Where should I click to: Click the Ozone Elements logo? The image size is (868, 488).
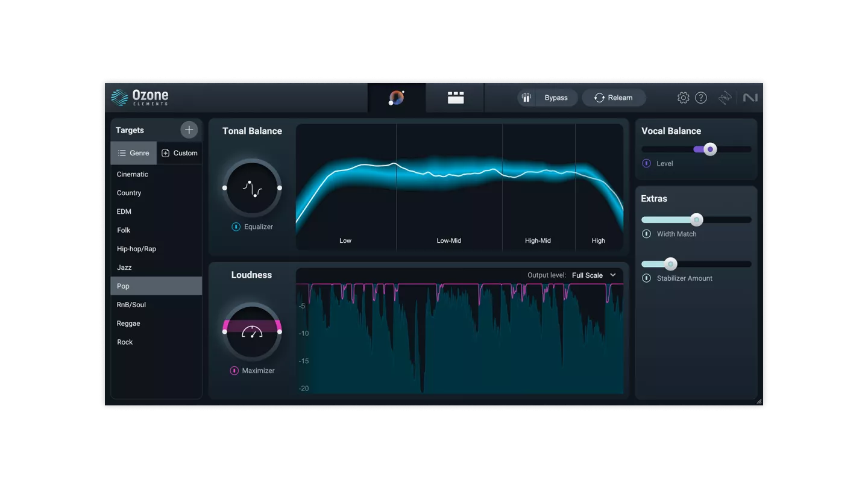pyautogui.click(x=140, y=98)
